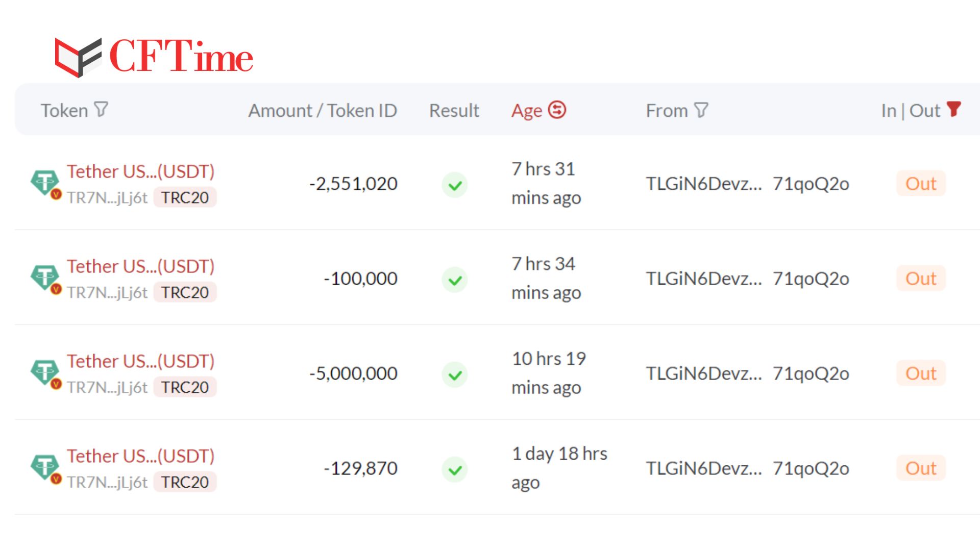Screen dimensions: 980x551
Task: Click Out badge in the -5,000,000 row
Action: [x=921, y=373]
